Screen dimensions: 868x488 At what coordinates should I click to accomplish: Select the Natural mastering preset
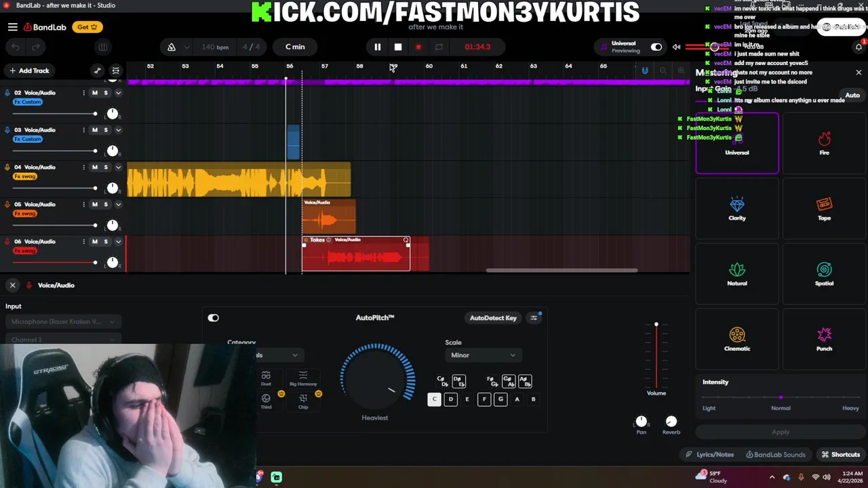pos(737,274)
